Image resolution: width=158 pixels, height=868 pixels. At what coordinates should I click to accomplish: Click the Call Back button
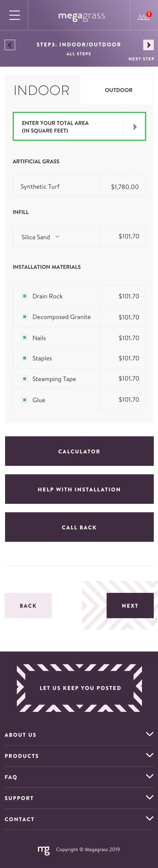coord(79,527)
